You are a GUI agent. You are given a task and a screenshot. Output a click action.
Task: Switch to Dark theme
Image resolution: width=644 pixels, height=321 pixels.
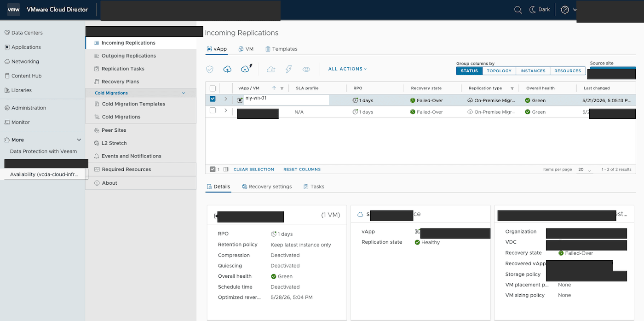pos(540,10)
